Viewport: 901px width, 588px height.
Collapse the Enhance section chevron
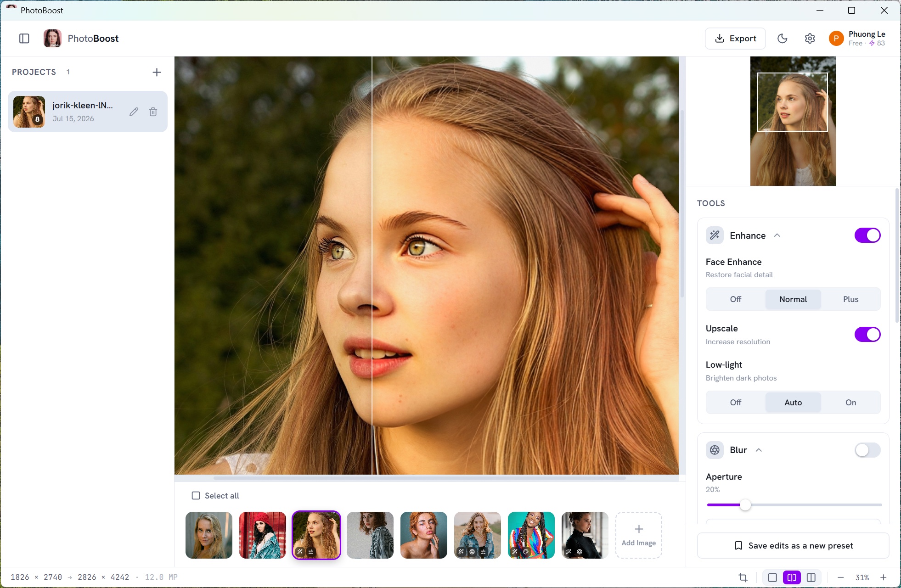(x=777, y=235)
